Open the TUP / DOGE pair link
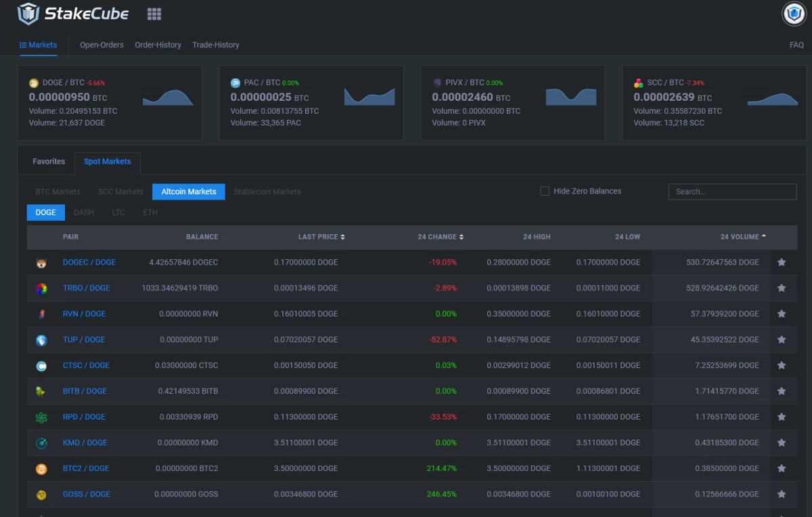Image resolution: width=812 pixels, height=517 pixels. 84,339
